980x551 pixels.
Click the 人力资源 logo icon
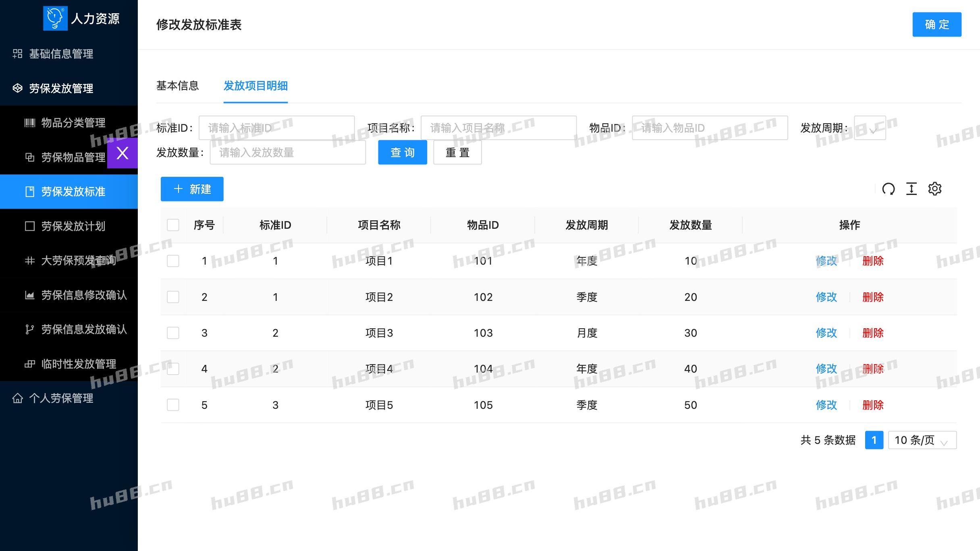click(x=55, y=18)
